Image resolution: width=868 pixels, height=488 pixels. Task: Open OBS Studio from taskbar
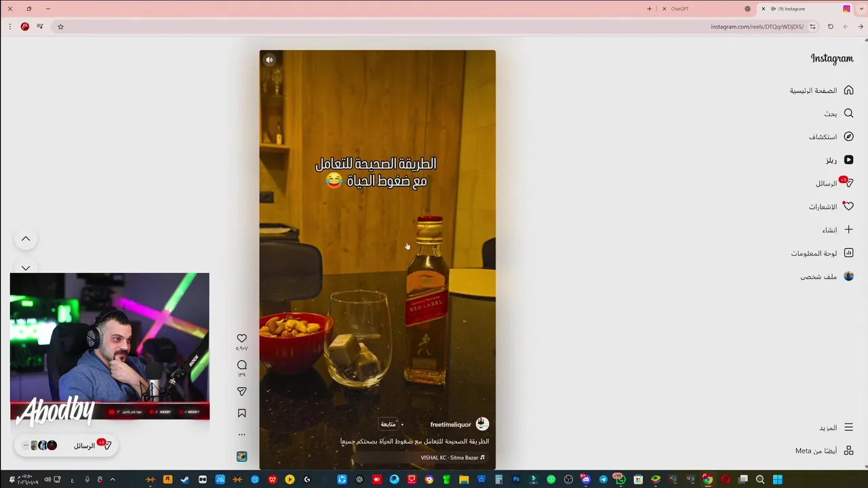pos(568,480)
